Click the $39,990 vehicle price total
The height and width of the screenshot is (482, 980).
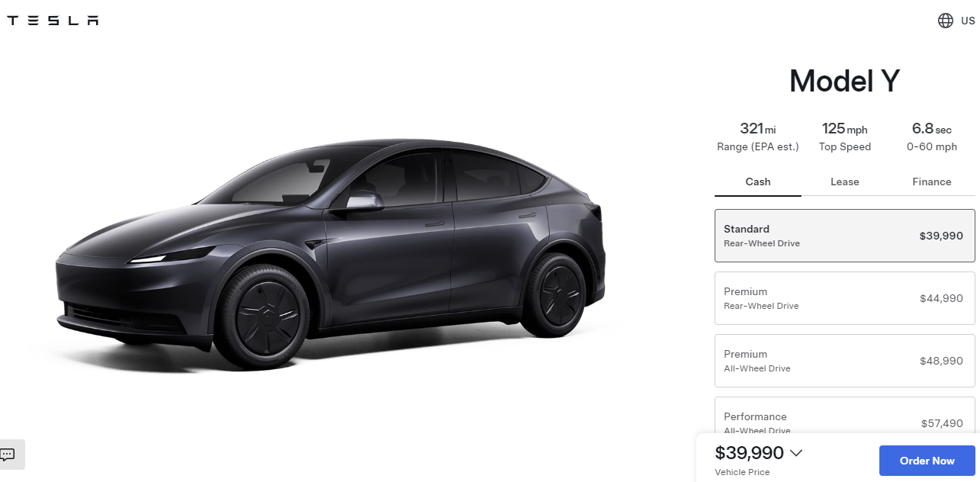click(x=749, y=453)
